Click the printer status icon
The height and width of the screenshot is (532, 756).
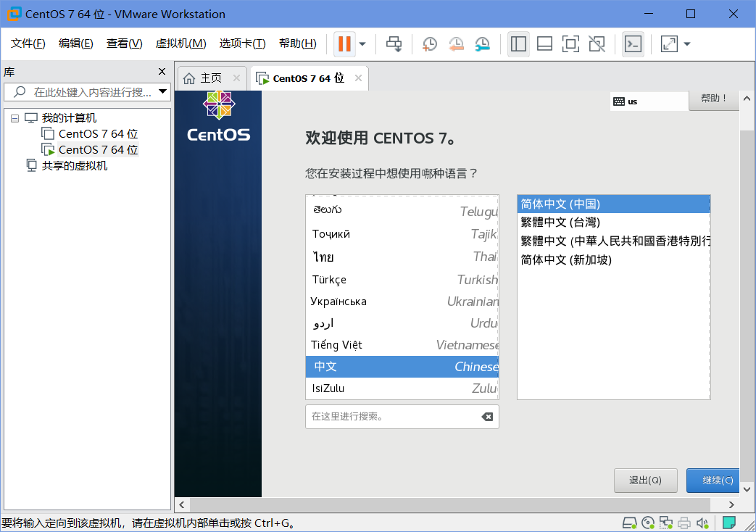(x=684, y=523)
